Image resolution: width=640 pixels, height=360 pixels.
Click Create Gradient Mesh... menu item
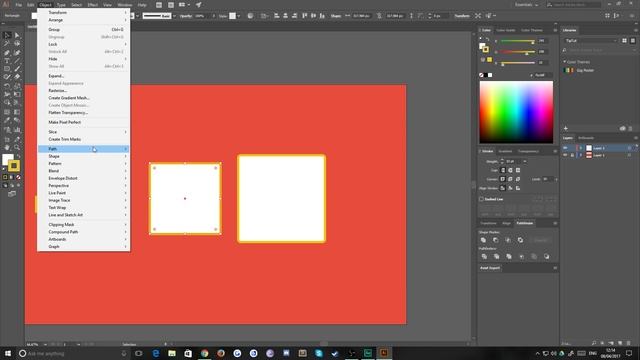pyautogui.click(x=84, y=98)
